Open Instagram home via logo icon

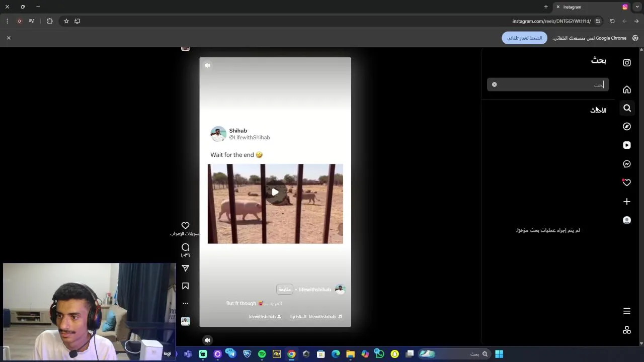(x=627, y=63)
